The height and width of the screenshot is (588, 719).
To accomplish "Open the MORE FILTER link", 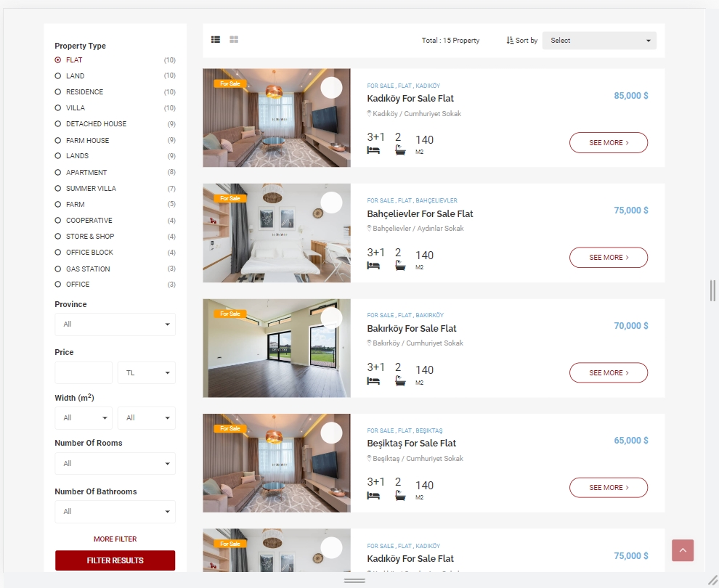I will tap(115, 539).
